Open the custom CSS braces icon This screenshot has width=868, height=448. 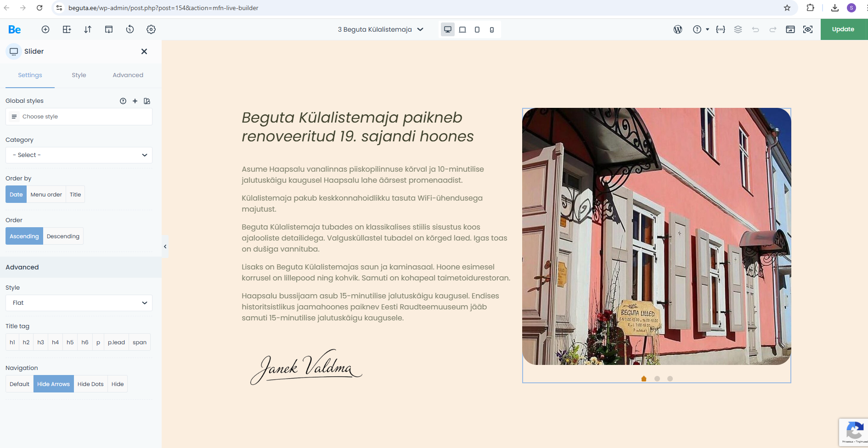point(721,29)
